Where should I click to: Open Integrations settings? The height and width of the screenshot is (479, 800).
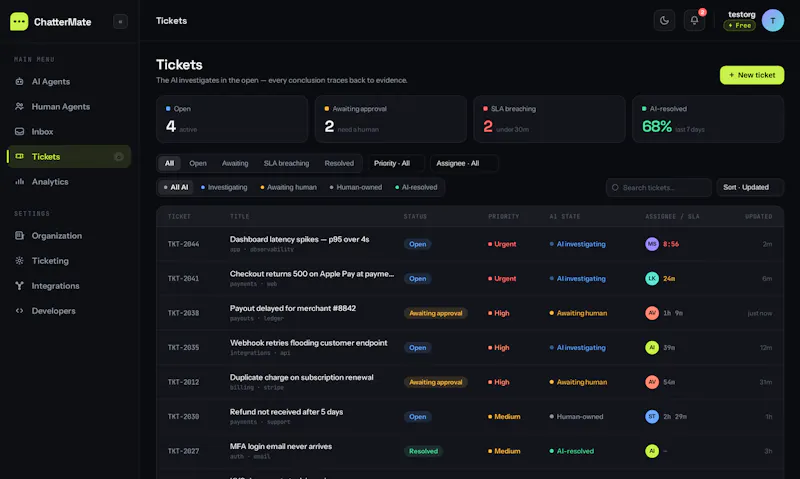pyautogui.click(x=69, y=286)
